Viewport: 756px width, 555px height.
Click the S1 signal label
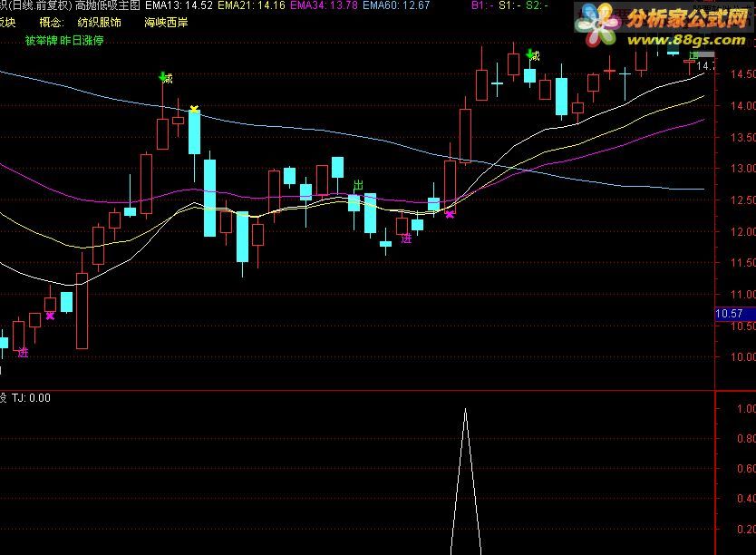click(509, 5)
